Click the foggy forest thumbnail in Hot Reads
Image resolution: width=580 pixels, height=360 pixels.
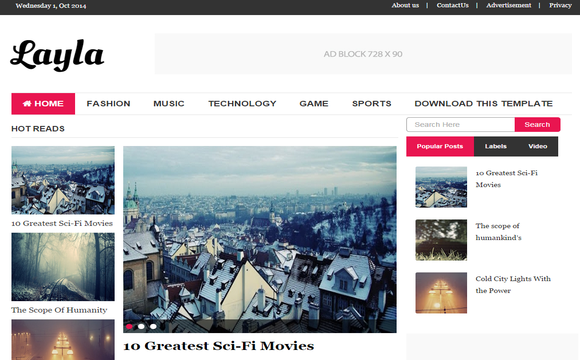pos(63,267)
